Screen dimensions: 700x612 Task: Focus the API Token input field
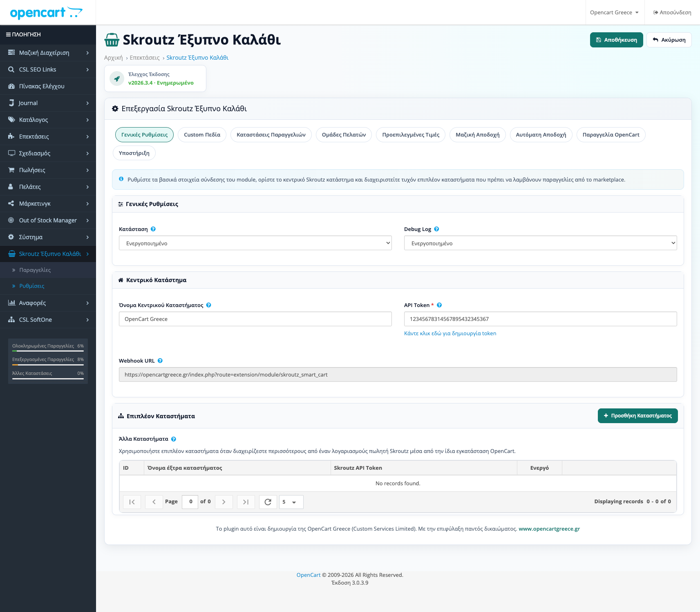point(541,319)
